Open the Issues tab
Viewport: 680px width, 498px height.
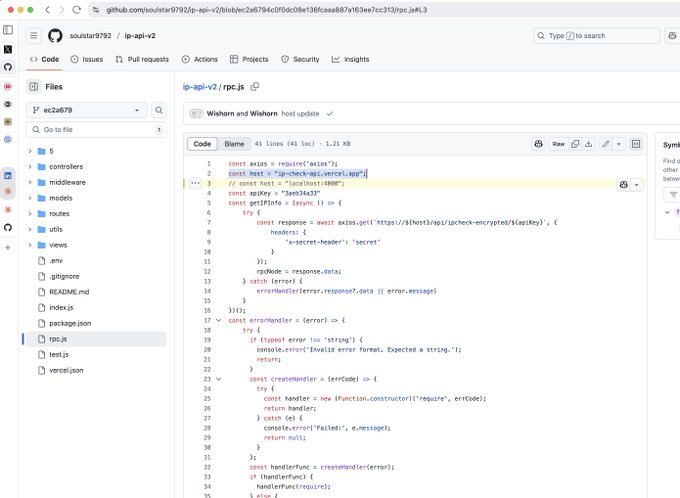(87, 59)
